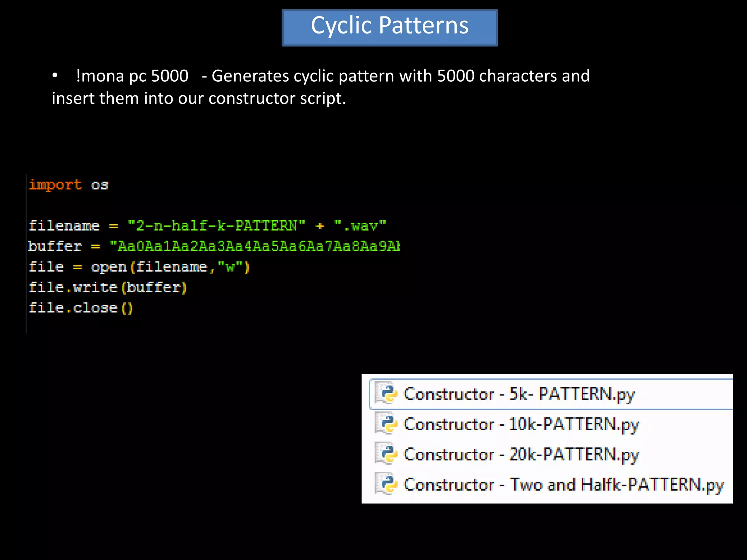This screenshot has height=560, width=747.
Task: Click Python icon of Two and Halfk-PATTERN.py
Action: pyautogui.click(x=386, y=484)
